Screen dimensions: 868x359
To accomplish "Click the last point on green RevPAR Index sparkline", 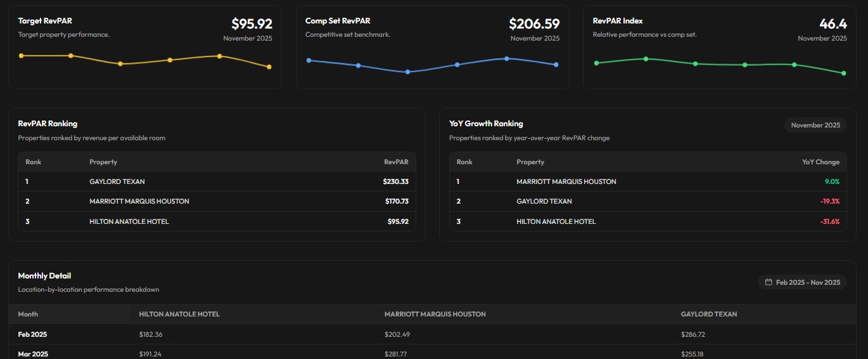I will (x=843, y=73).
